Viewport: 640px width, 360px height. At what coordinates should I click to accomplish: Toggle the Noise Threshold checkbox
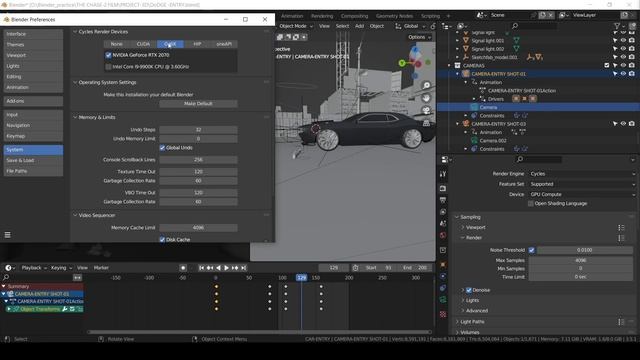(531, 250)
